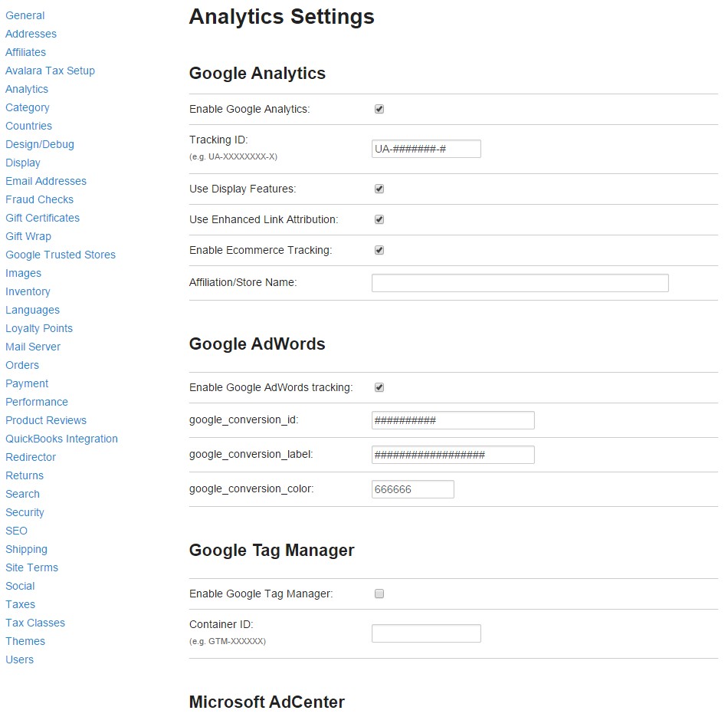Toggle Use Enhanced Link Attribution checkbox

pos(379,220)
